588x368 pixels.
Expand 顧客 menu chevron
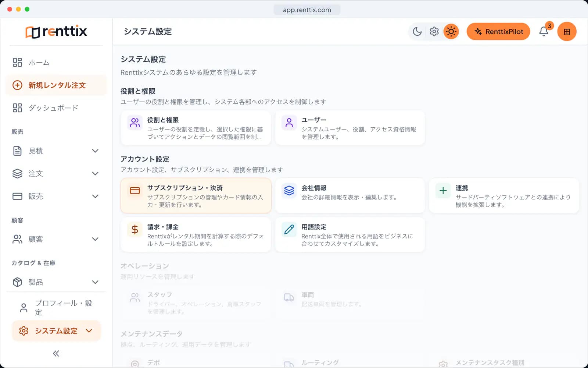pyautogui.click(x=95, y=239)
